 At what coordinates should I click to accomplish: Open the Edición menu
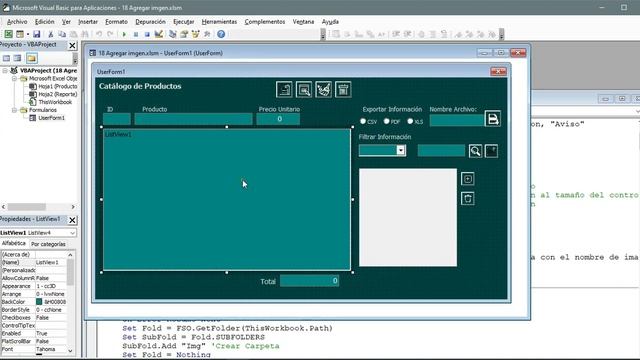[44, 22]
